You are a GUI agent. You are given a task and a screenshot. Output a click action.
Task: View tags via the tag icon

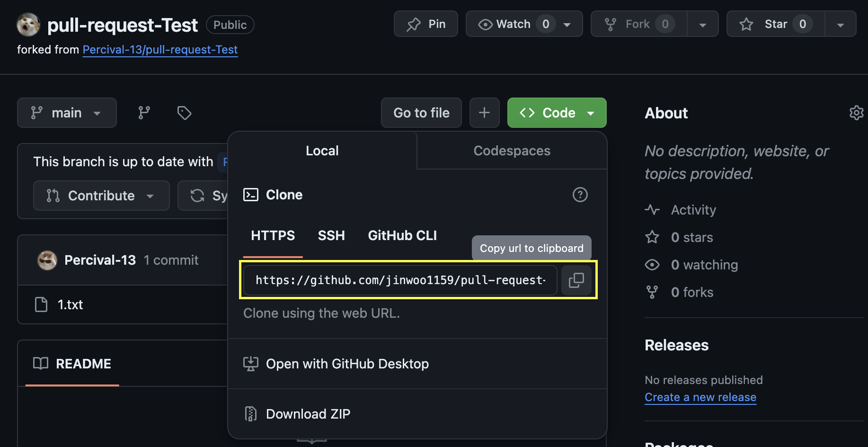[x=184, y=113]
